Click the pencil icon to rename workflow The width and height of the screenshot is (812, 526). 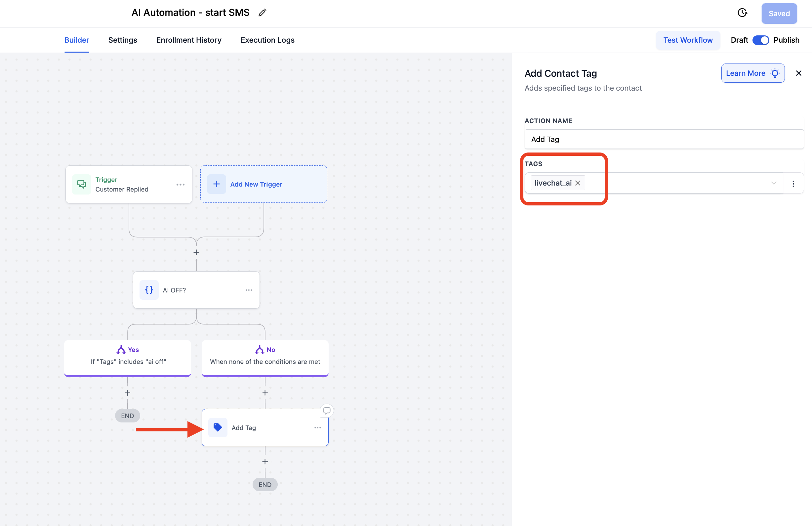click(x=262, y=13)
